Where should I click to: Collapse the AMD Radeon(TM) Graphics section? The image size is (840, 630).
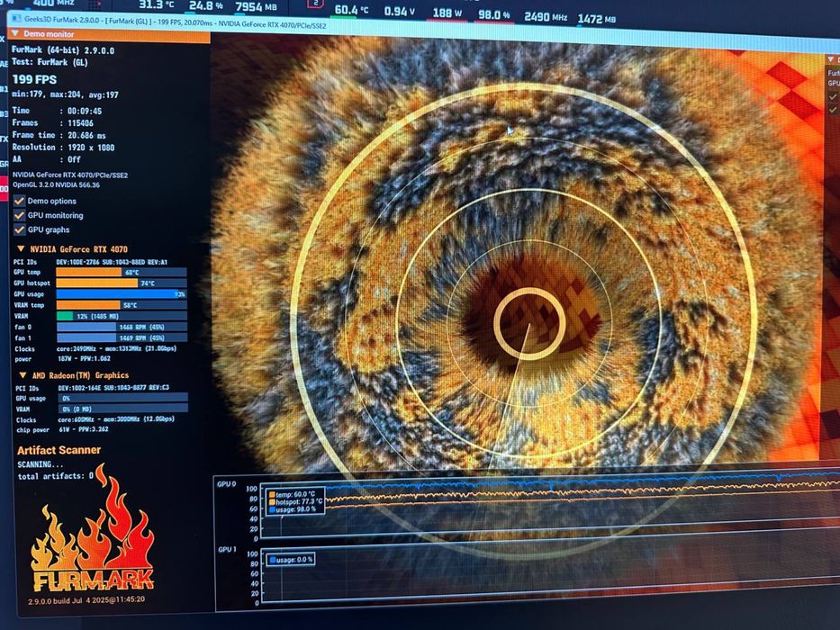(x=23, y=375)
